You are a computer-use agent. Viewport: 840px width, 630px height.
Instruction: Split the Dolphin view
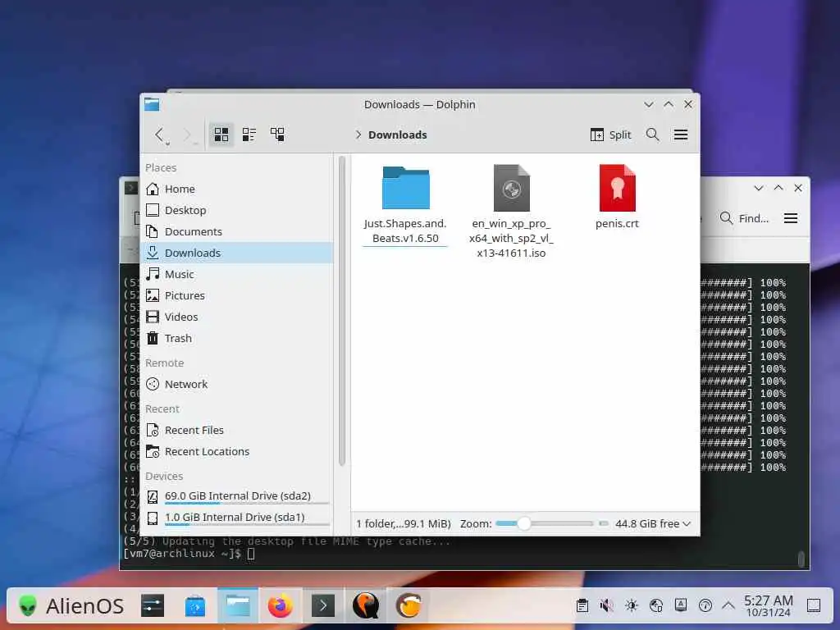tap(610, 135)
